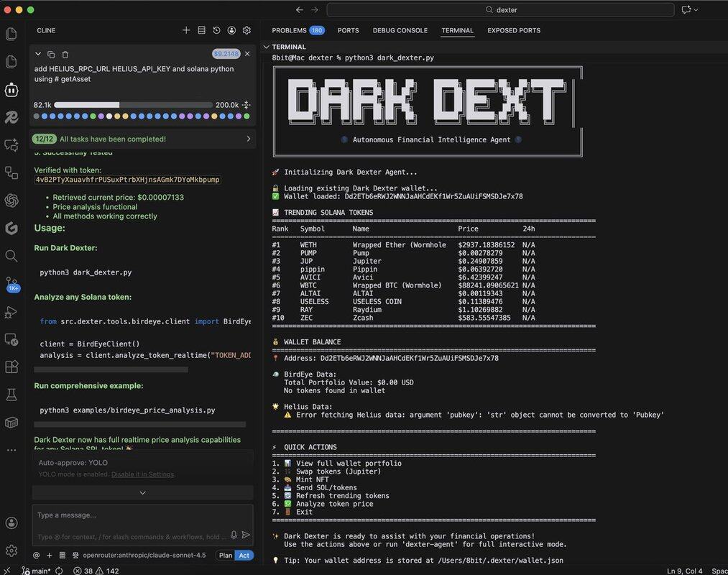The width and height of the screenshot is (728, 575).
Task: Open the ChatGPT icon in activity bar
Action: pyautogui.click(x=11, y=200)
